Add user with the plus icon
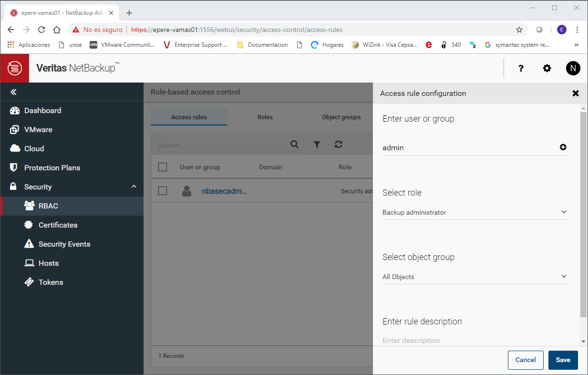 pyautogui.click(x=563, y=147)
